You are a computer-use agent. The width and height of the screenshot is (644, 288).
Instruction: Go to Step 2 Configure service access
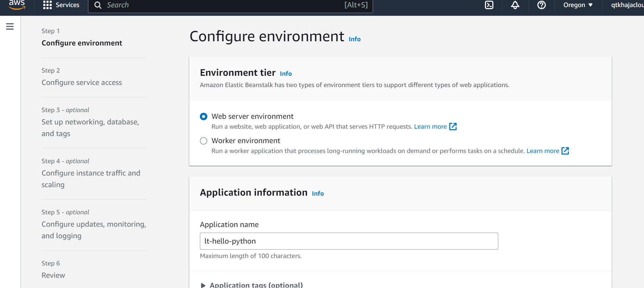(x=82, y=82)
